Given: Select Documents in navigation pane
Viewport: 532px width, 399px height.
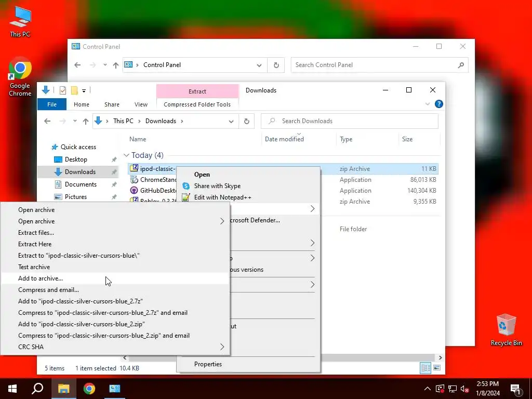Looking at the screenshot, I should pyautogui.click(x=81, y=184).
